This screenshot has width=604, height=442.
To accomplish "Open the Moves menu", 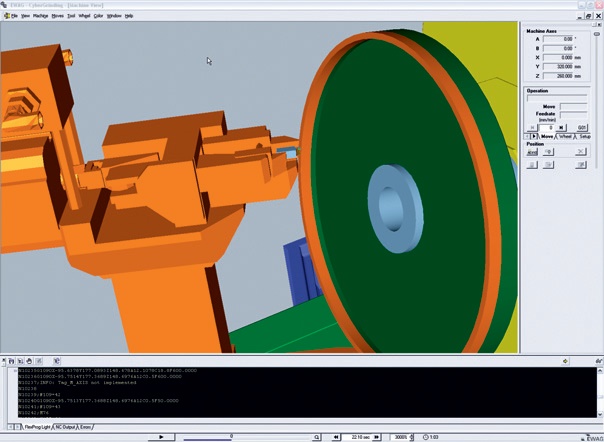I will (57, 16).
